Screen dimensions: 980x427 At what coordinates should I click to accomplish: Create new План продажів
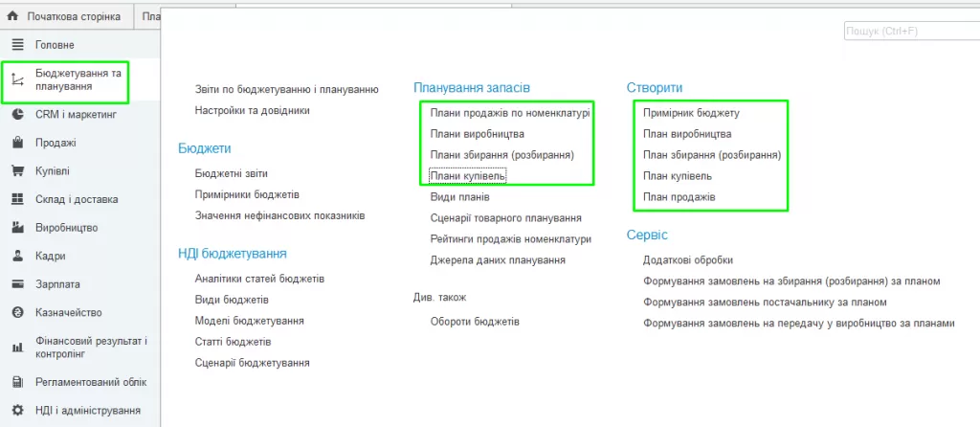pos(679,197)
